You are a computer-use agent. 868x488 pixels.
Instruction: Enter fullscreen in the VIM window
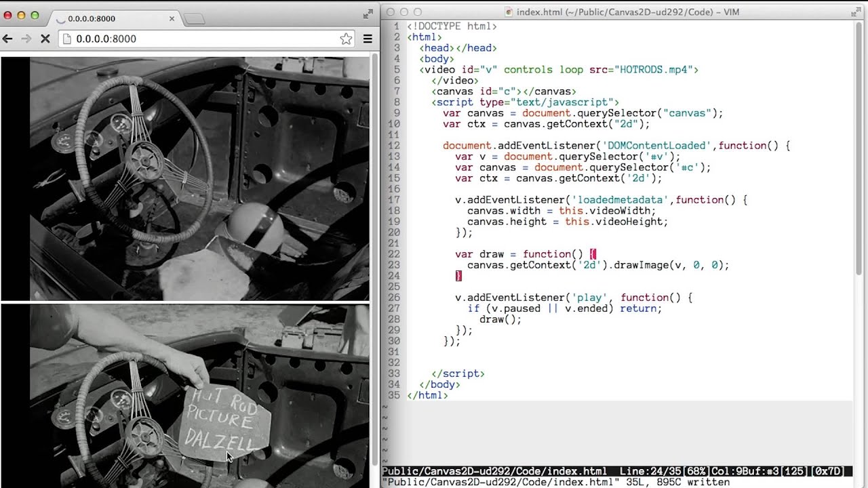[856, 12]
